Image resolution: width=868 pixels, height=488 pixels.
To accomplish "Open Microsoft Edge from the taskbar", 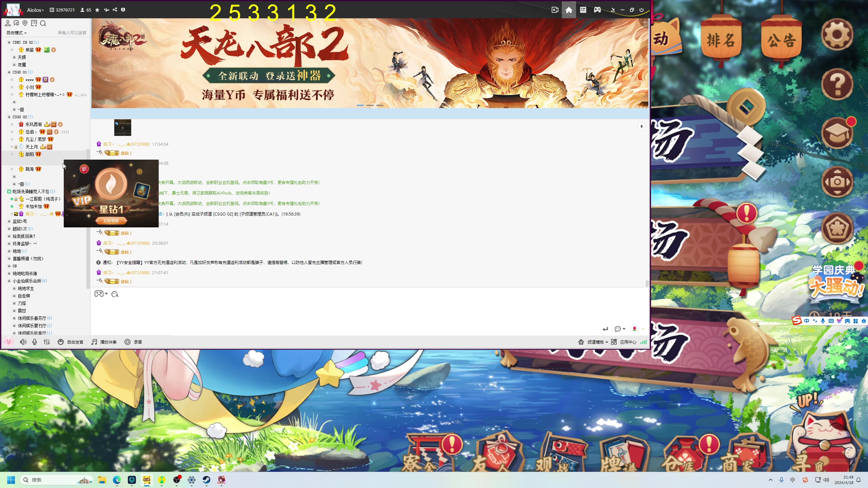I will (x=117, y=480).
